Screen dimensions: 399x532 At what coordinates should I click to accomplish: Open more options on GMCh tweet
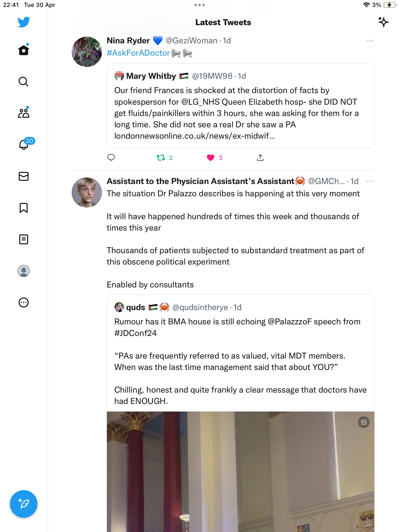click(370, 181)
